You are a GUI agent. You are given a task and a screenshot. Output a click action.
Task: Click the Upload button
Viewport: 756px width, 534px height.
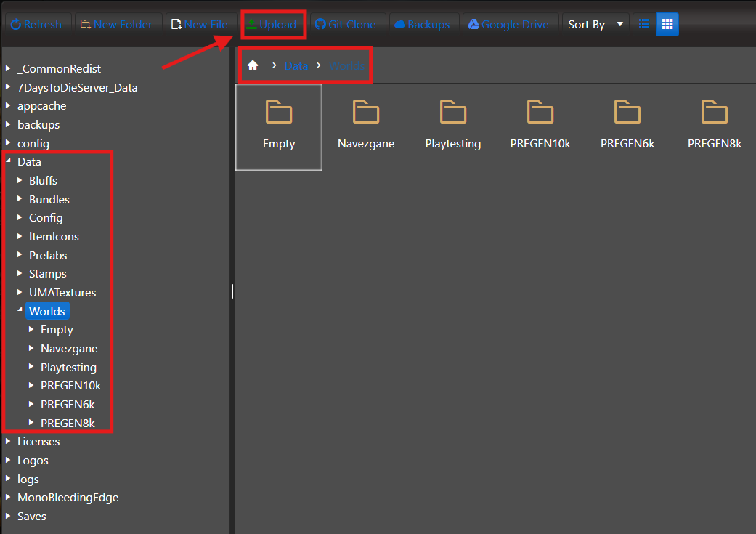(272, 24)
